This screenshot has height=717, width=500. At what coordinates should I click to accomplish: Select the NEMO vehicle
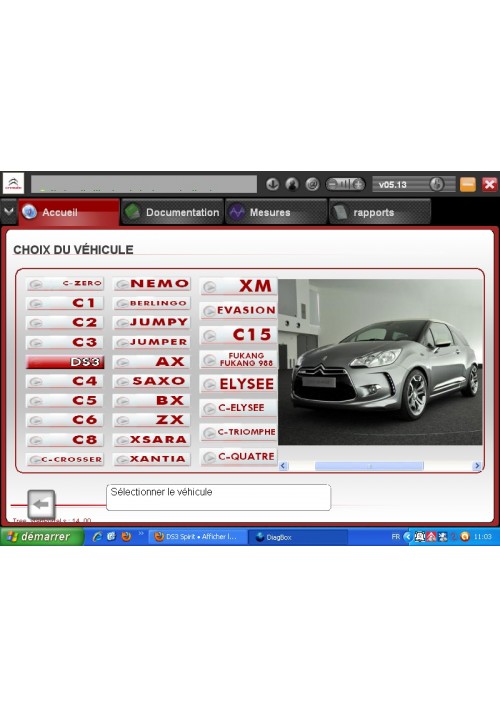[x=152, y=284]
